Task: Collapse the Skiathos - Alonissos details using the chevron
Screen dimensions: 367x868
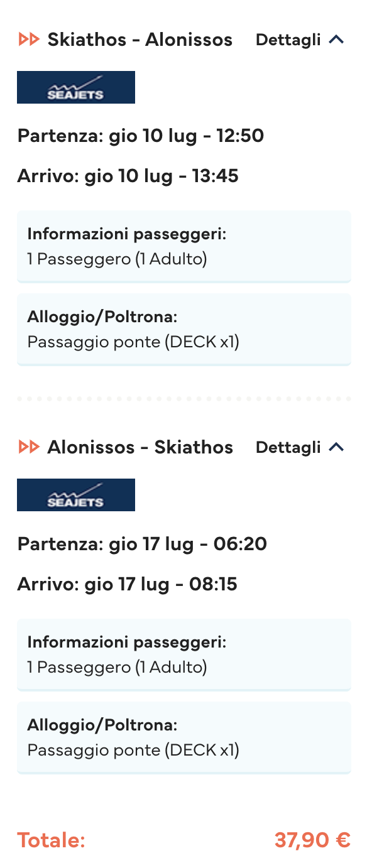Action: 337,40
